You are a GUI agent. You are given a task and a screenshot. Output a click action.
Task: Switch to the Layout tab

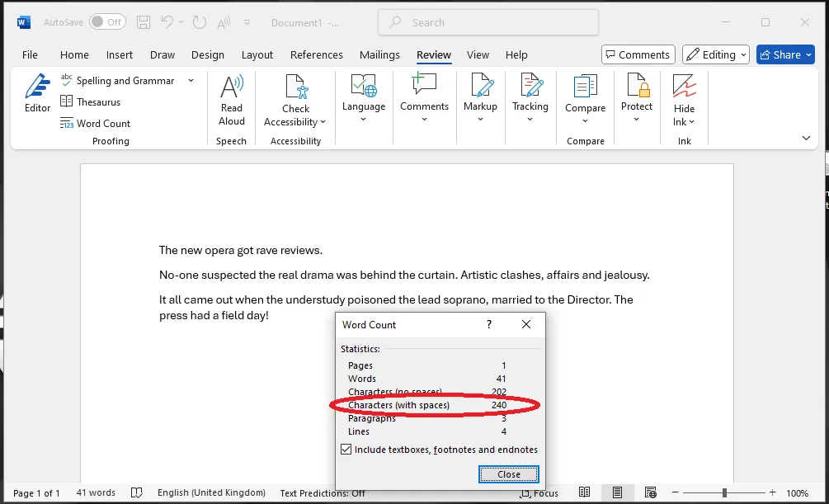point(257,54)
